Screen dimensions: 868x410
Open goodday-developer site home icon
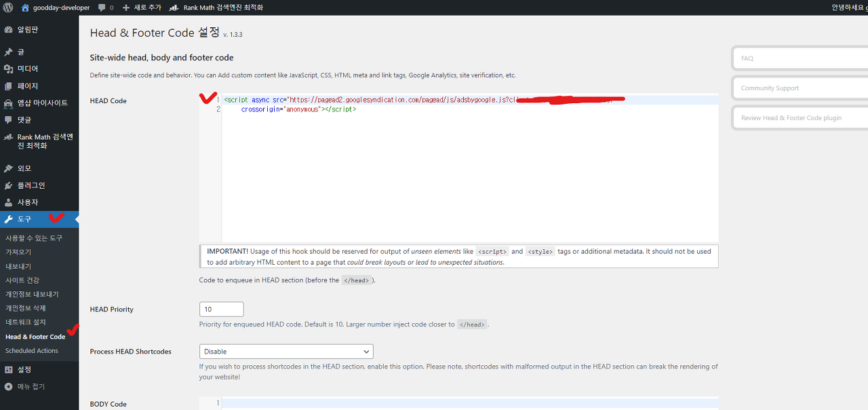[x=26, y=7]
